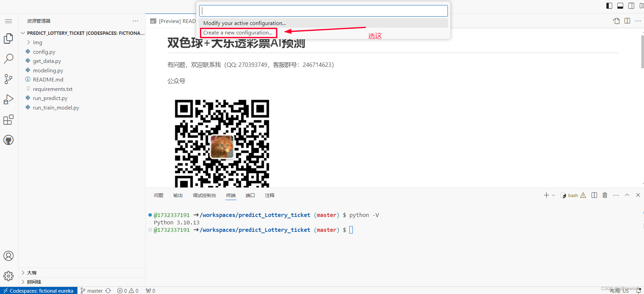Open the GitHub view in activity bar
The width and height of the screenshot is (644, 294).
8,140
